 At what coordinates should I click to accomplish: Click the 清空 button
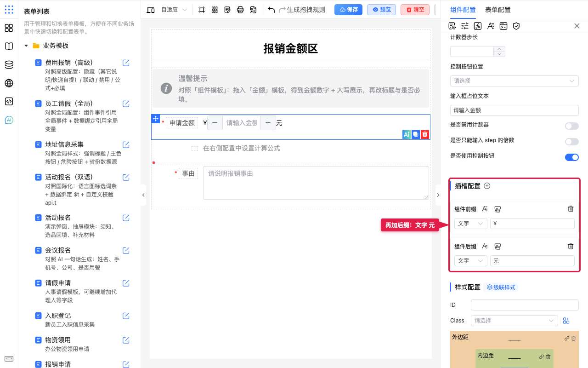(415, 10)
